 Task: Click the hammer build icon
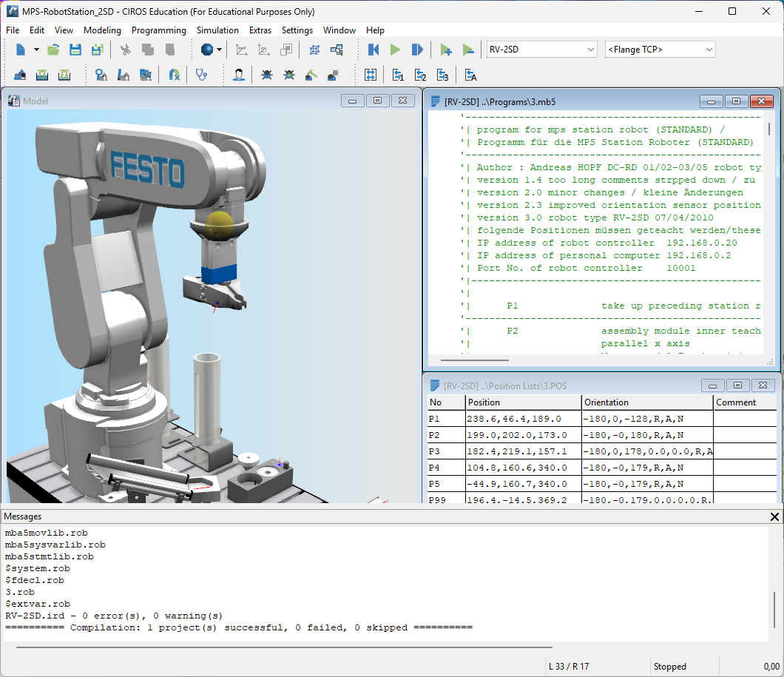[x=311, y=75]
